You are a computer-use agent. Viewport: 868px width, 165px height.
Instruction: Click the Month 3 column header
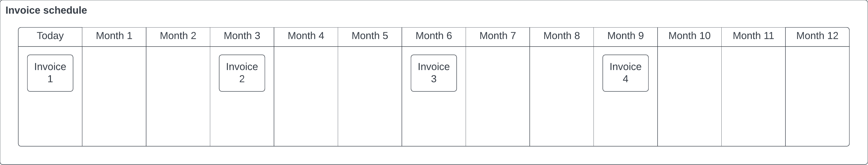242,37
